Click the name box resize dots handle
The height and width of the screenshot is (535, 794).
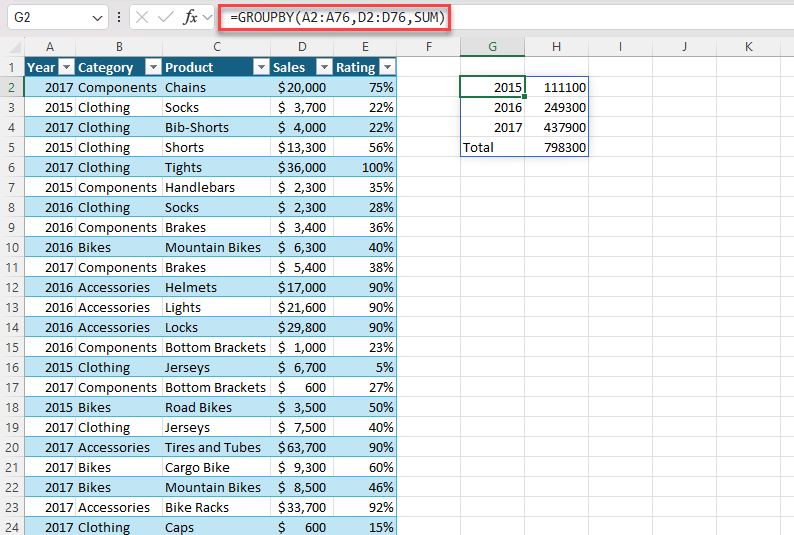pyautogui.click(x=120, y=17)
